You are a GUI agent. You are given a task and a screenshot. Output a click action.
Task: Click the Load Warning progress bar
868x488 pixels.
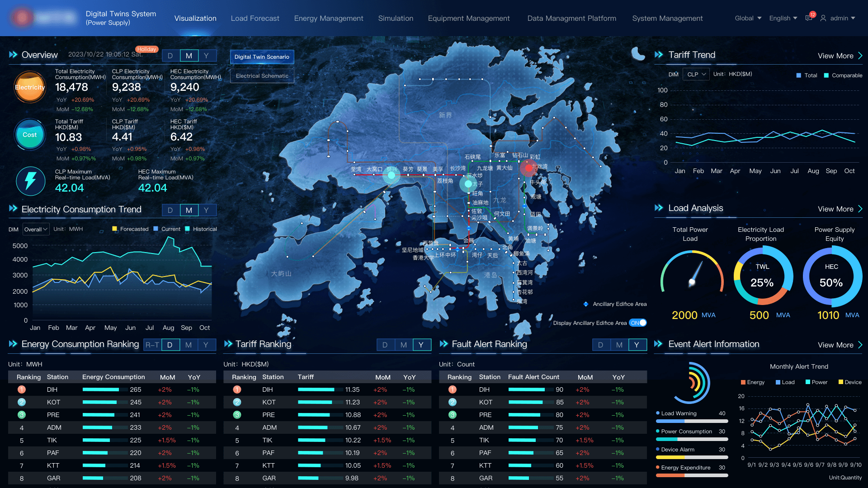(692, 421)
